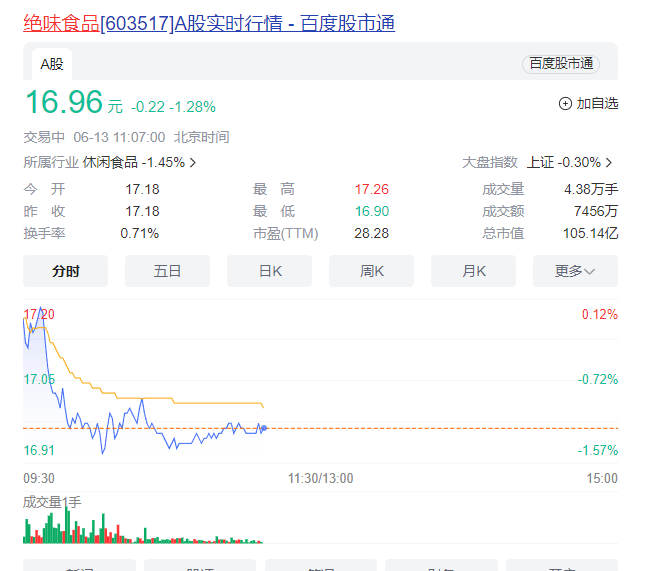This screenshot has width=657, height=571.
Task: Expand the chevron next to 休闲食品 -1.45%
Action: 193,162
